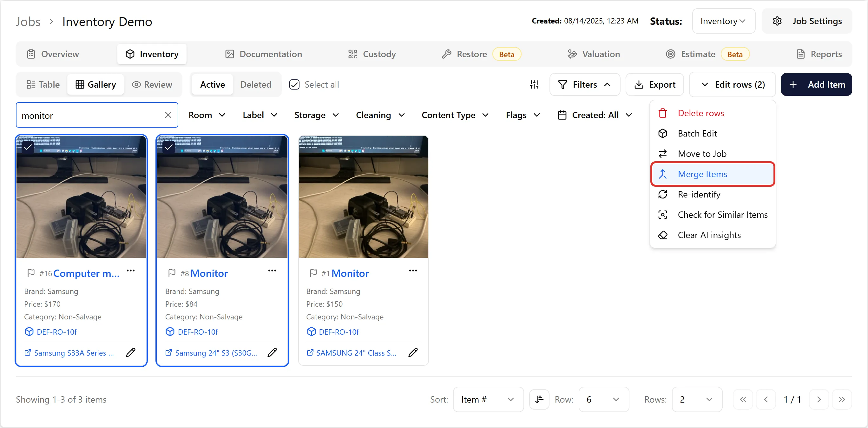Show Deleted items

click(256, 84)
